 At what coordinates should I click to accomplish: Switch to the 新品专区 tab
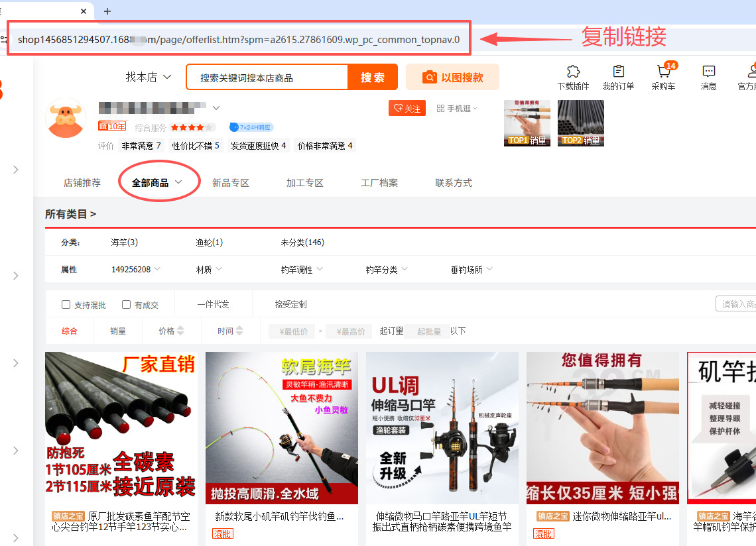231,183
